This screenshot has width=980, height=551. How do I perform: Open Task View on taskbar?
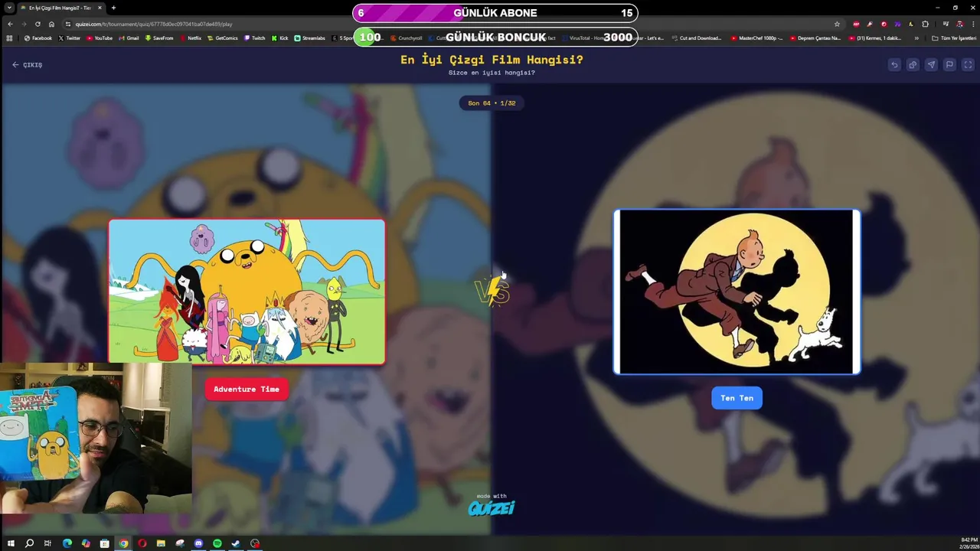47,543
